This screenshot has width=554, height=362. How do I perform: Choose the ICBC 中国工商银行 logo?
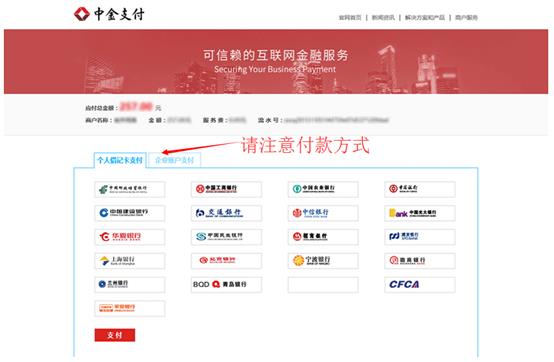[x=226, y=189]
